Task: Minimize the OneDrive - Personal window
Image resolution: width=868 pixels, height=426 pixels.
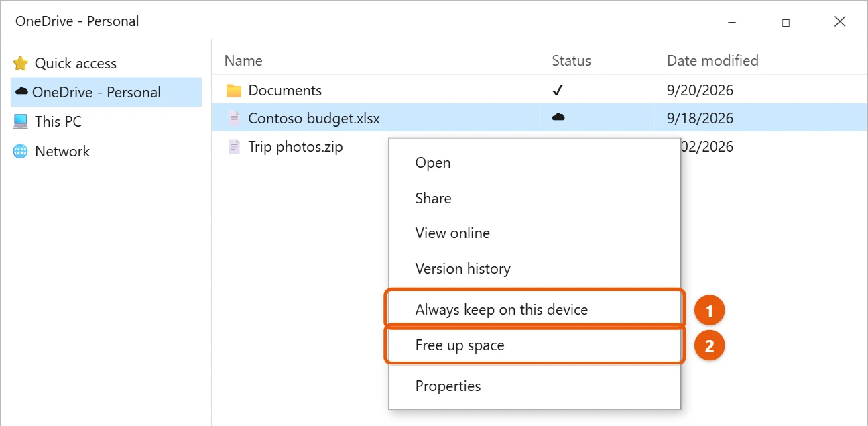Action: [732, 22]
